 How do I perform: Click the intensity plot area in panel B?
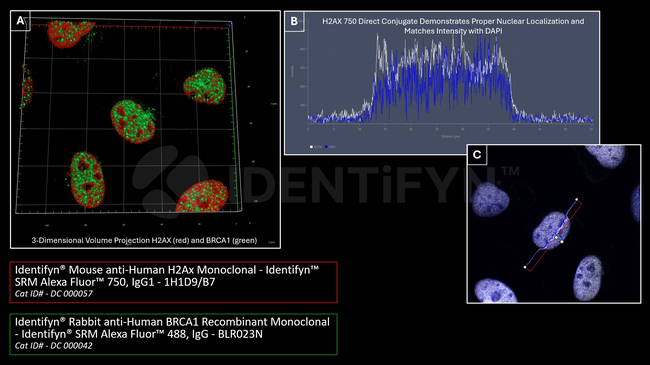(x=450, y=79)
